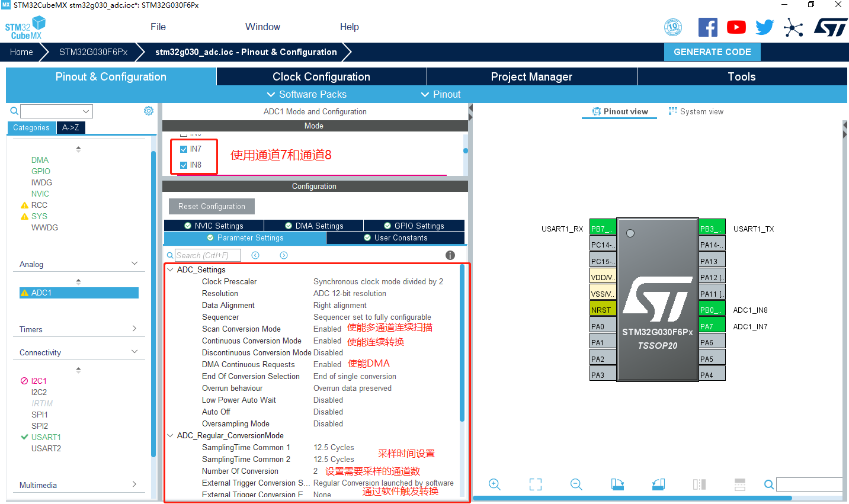This screenshot has width=849, height=504.
Task: Uncheck the IN8 channel checkbox
Action: [184, 165]
